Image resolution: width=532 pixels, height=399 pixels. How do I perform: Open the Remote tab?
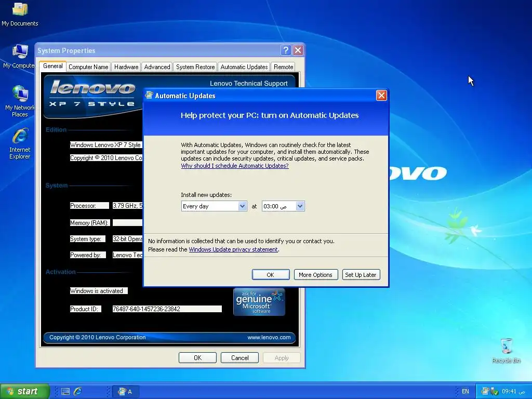(x=283, y=67)
